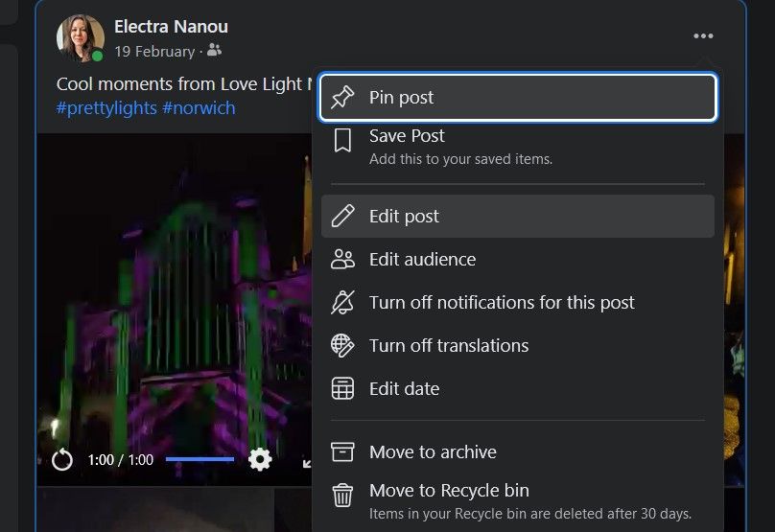Click the calendar icon beside Edit date
775x532 pixels.
342,388
